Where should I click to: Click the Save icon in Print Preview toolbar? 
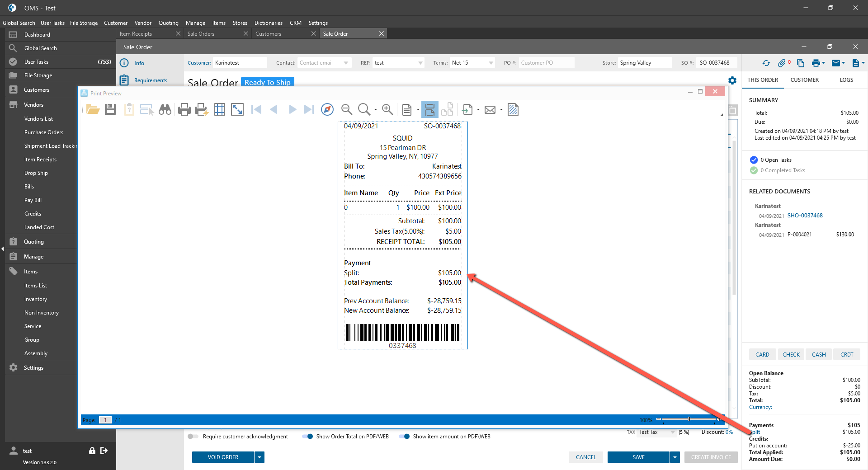click(x=110, y=109)
